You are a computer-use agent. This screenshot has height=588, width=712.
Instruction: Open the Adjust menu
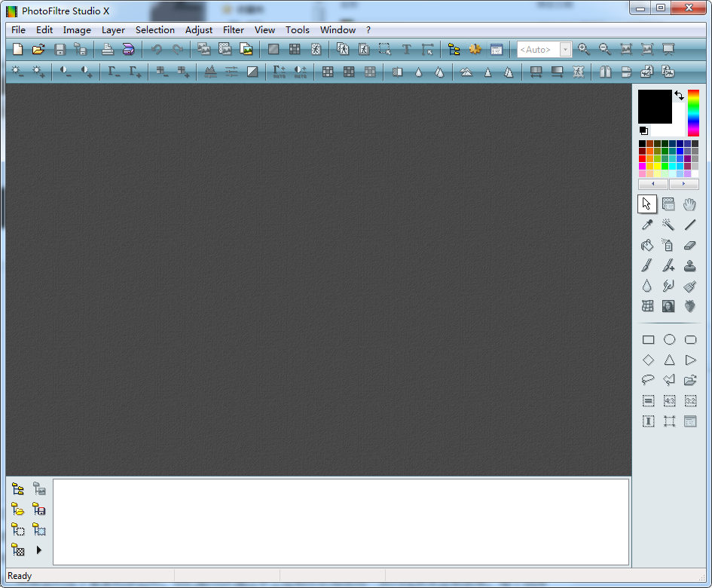(199, 30)
